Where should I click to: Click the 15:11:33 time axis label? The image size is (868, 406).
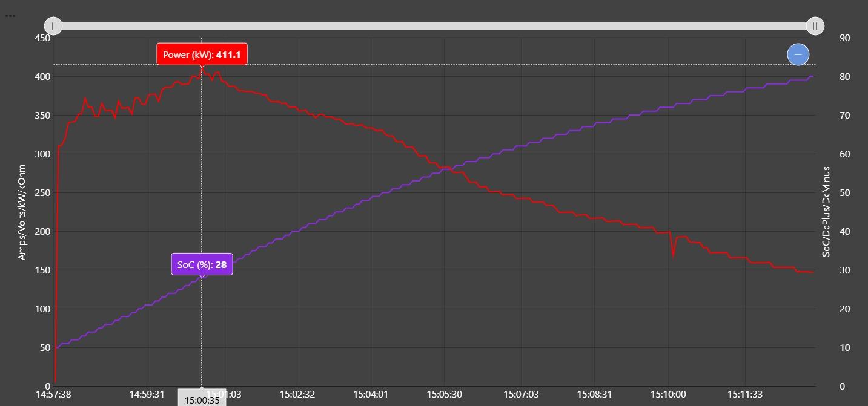click(x=745, y=395)
